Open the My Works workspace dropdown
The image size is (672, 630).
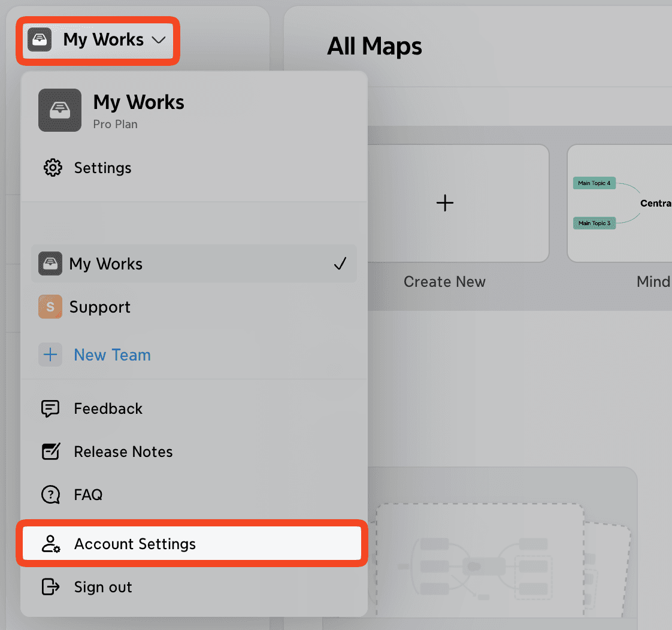coord(98,41)
